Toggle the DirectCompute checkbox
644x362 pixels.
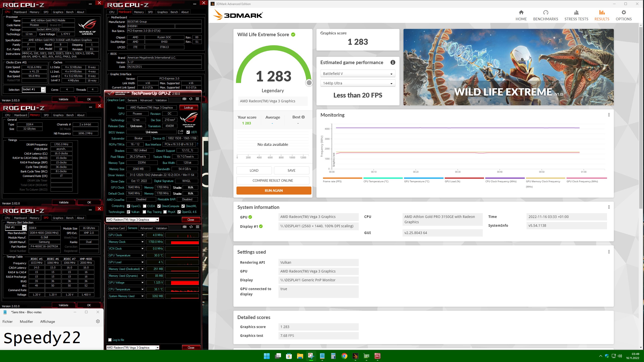pos(159,206)
